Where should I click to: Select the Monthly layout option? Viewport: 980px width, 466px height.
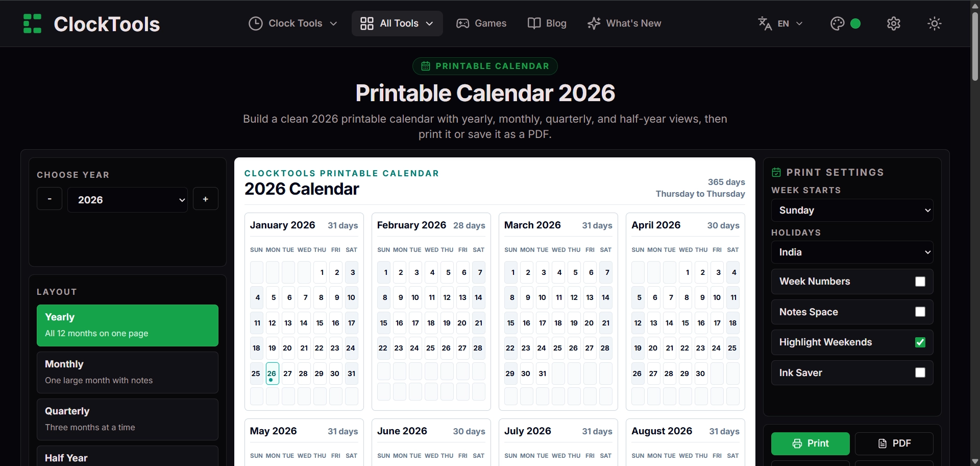point(128,372)
